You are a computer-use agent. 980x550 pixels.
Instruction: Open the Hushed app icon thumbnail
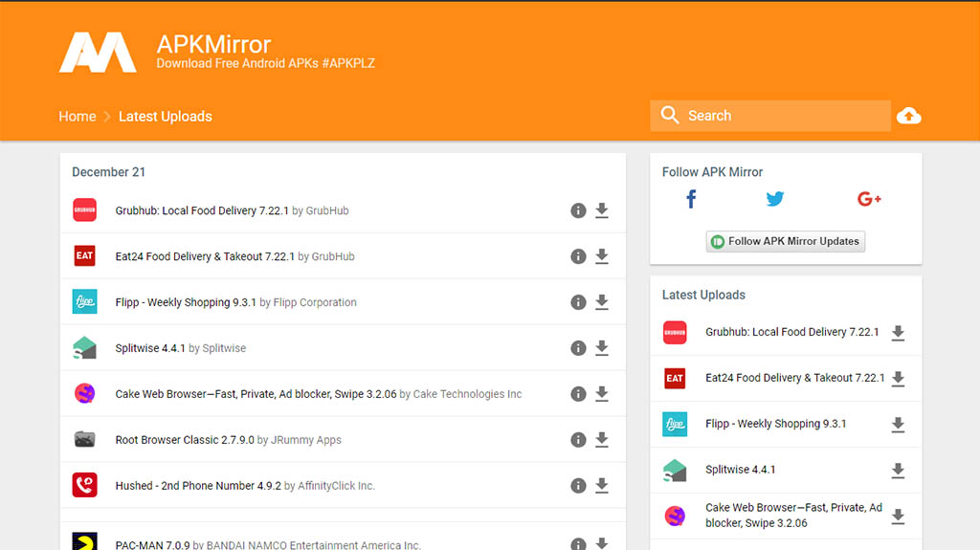[85, 485]
